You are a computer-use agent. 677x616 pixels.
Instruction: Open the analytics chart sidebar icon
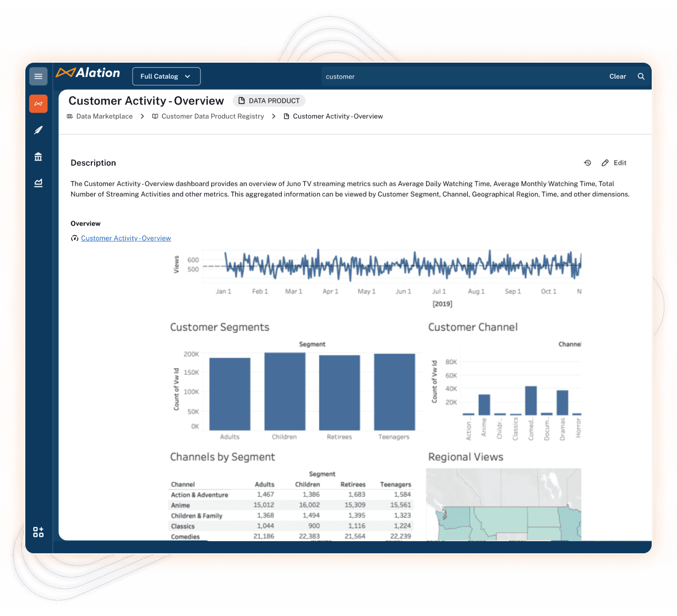pyautogui.click(x=38, y=183)
